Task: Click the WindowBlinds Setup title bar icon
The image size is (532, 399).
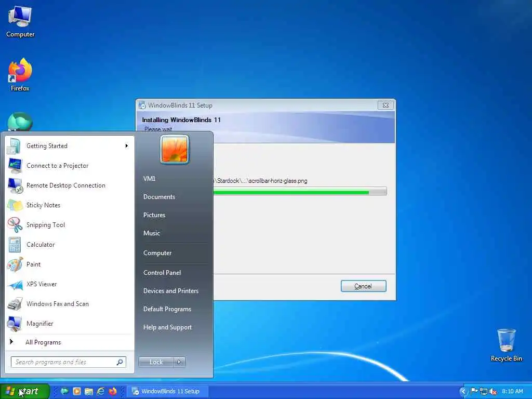Action: click(x=142, y=105)
